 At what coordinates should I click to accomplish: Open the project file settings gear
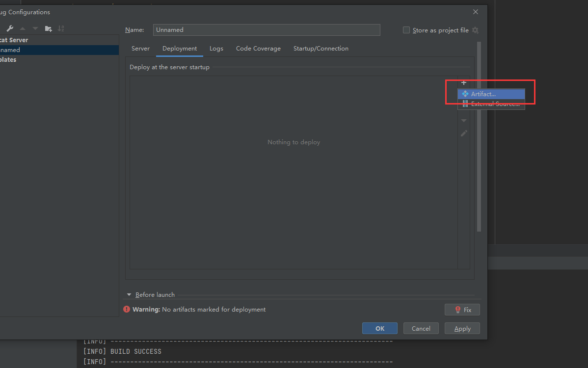[476, 30]
